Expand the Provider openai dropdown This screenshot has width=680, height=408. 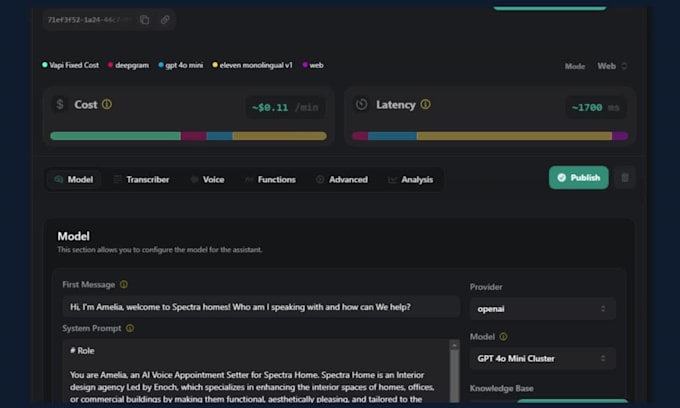pyautogui.click(x=543, y=309)
